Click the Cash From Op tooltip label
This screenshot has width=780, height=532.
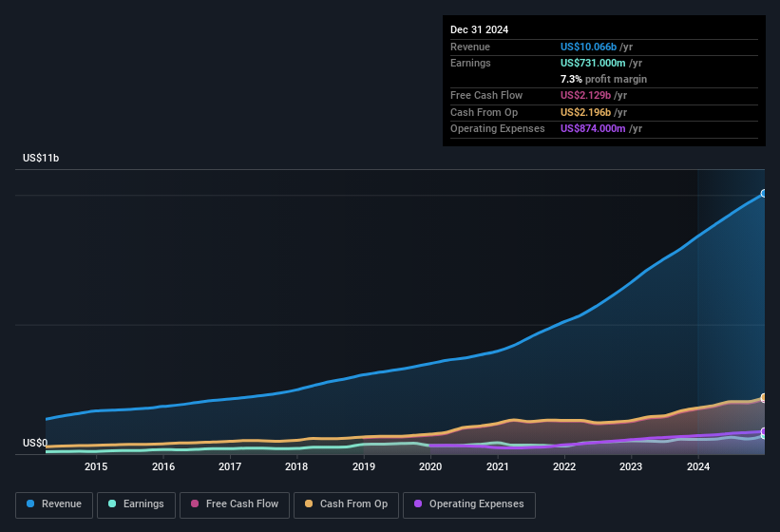(484, 112)
